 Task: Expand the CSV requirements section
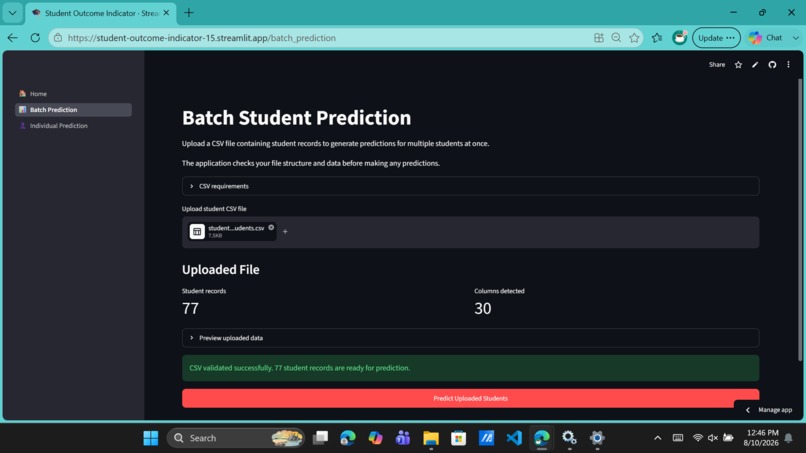tap(470, 186)
